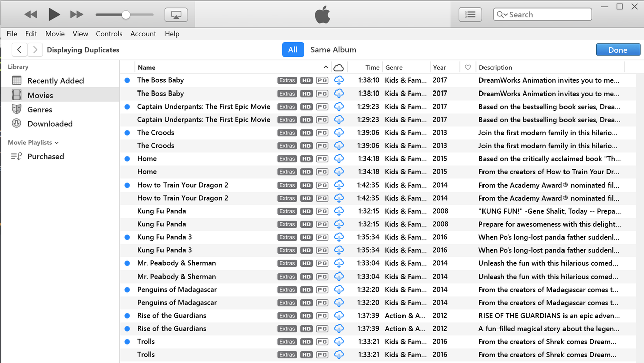
Task: Click the Action & A... genre in second Rise of the Guardians row
Action: 406,329
